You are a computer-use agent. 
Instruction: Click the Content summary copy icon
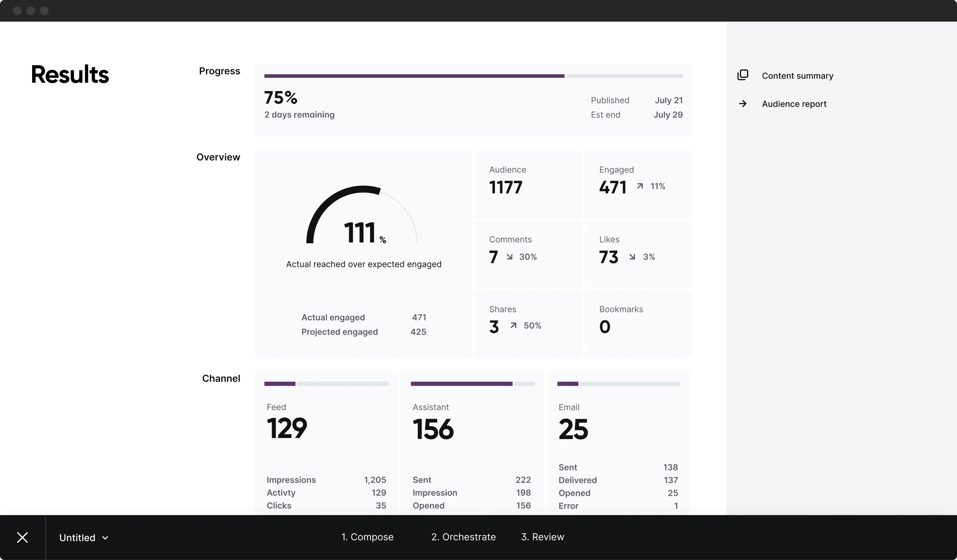[x=743, y=75]
